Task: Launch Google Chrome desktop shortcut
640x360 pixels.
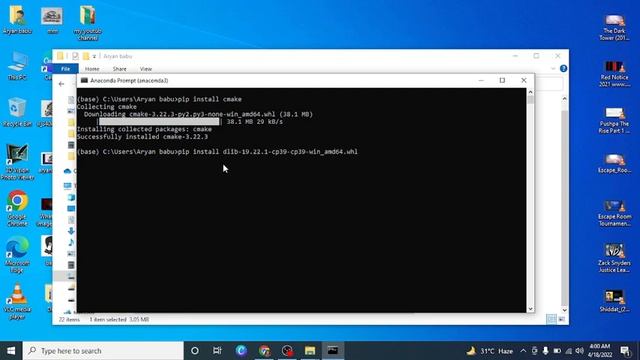Action: (17, 208)
